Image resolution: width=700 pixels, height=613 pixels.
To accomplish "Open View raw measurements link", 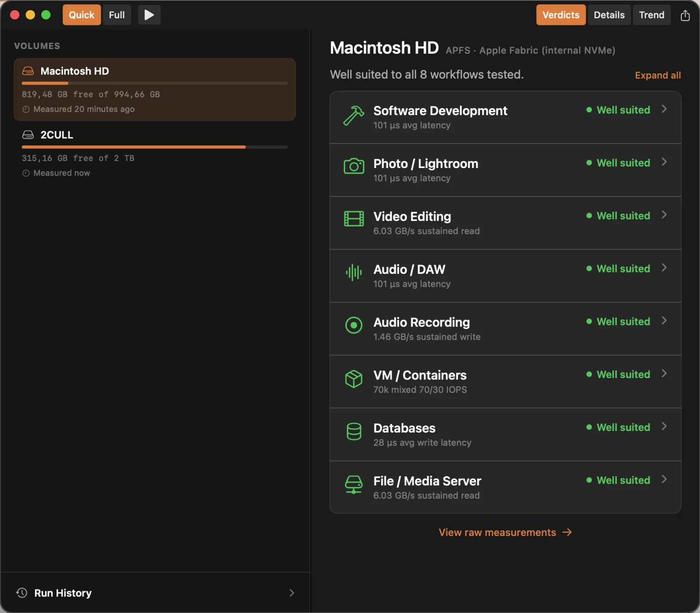I will pos(505,532).
